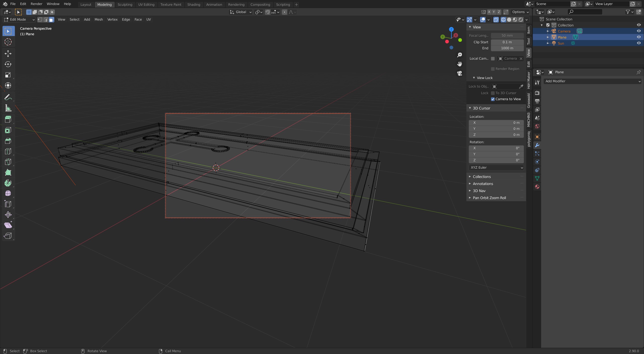Select the Measure tool

[x=8, y=108]
